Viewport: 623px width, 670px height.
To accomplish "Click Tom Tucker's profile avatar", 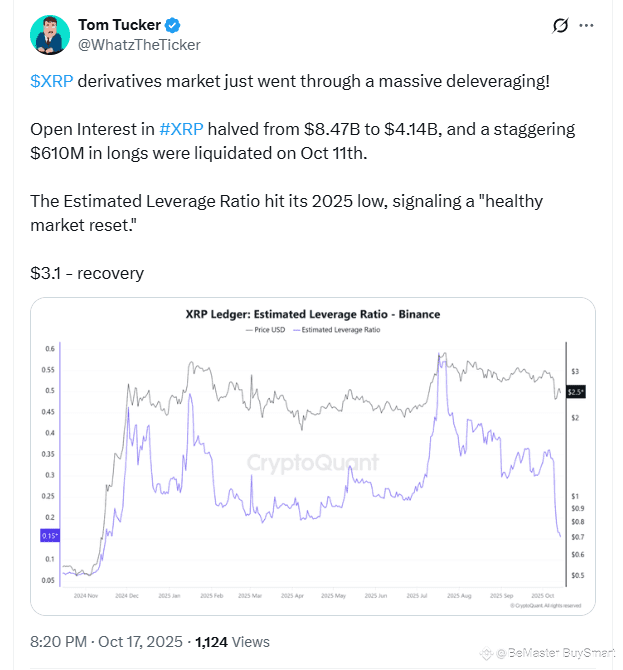I will (49, 34).
